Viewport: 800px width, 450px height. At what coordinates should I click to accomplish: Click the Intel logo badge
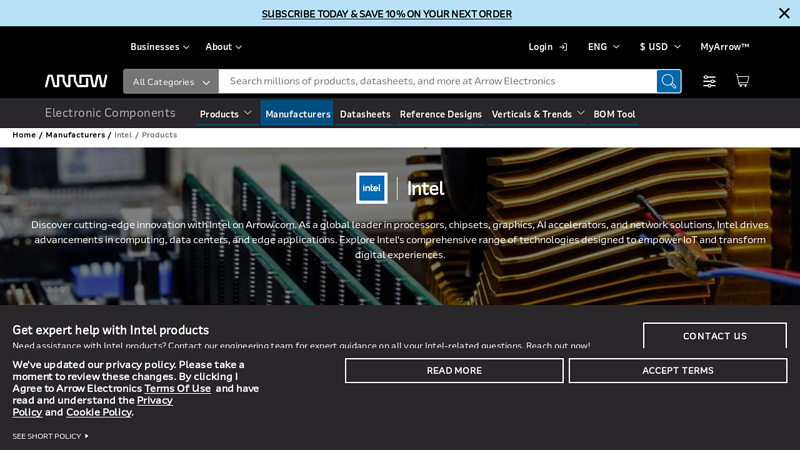[x=371, y=188]
